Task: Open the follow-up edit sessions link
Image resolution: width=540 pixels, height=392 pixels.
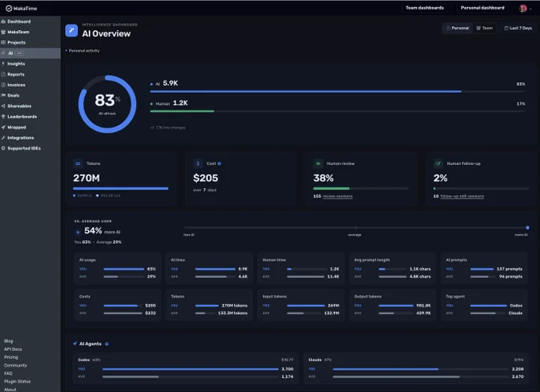Action: click(x=462, y=196)
